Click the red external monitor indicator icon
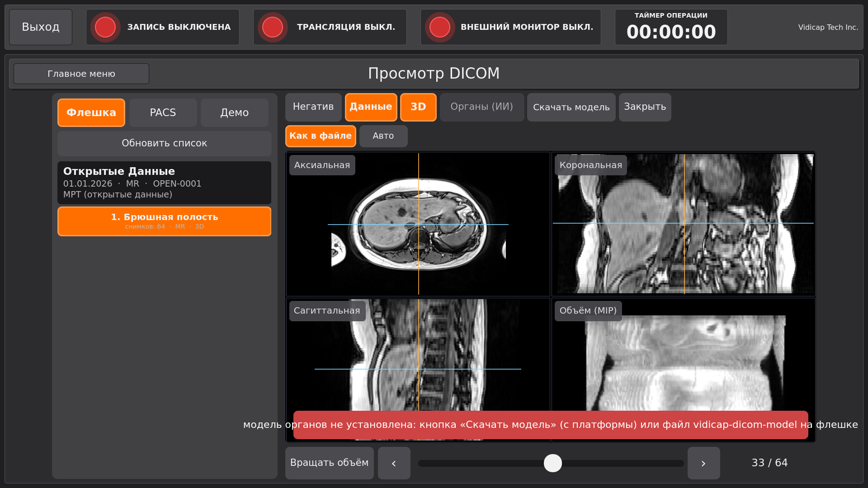 440,27
